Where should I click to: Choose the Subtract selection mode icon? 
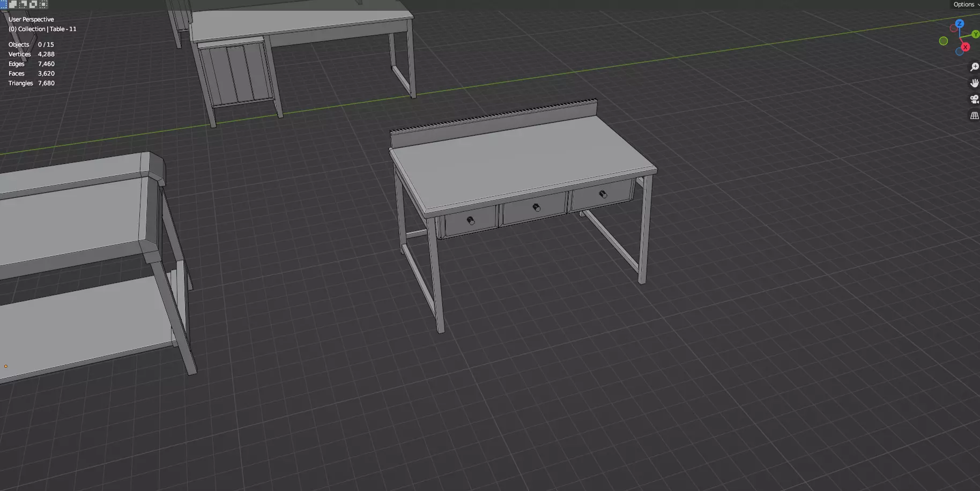click(23, 4)
